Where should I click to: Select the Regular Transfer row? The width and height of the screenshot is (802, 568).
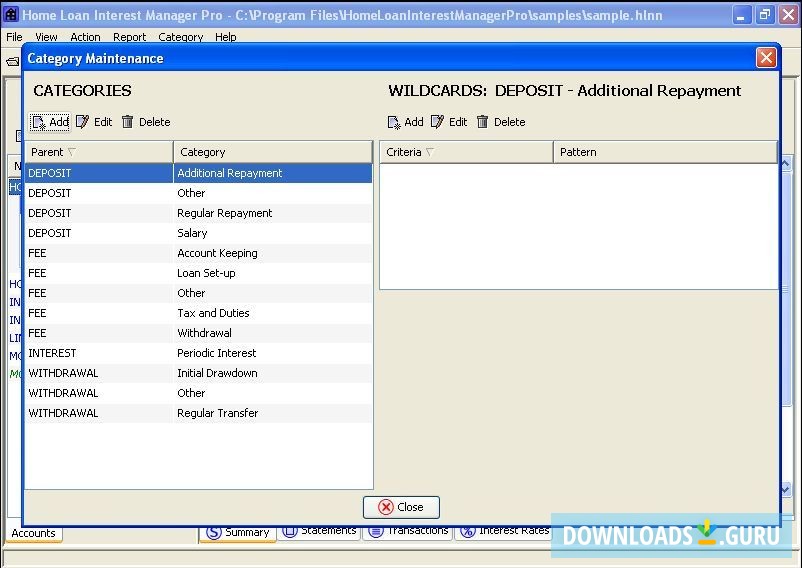[x=198, y=413]
